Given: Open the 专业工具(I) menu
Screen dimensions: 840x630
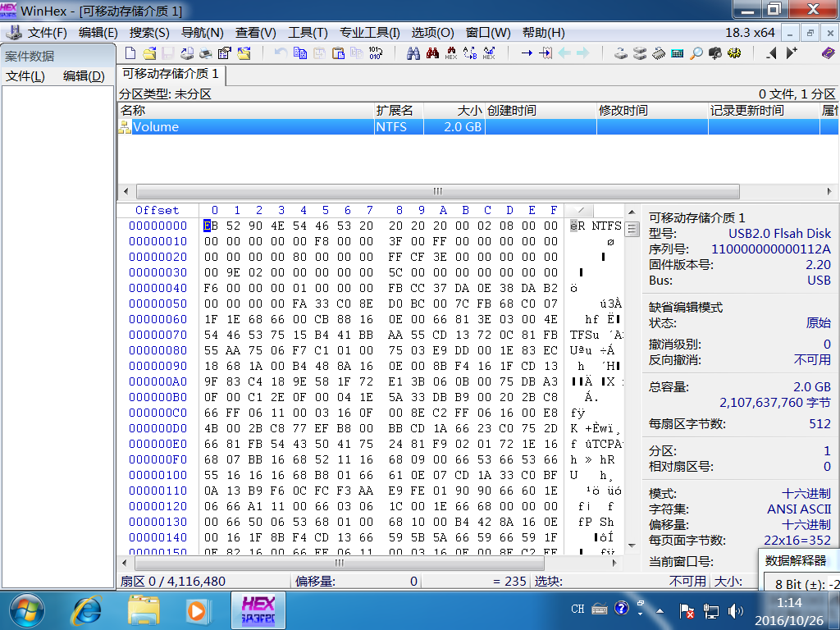Looking at the screenshot, I should pyautogui.click(x=369, y=33).
